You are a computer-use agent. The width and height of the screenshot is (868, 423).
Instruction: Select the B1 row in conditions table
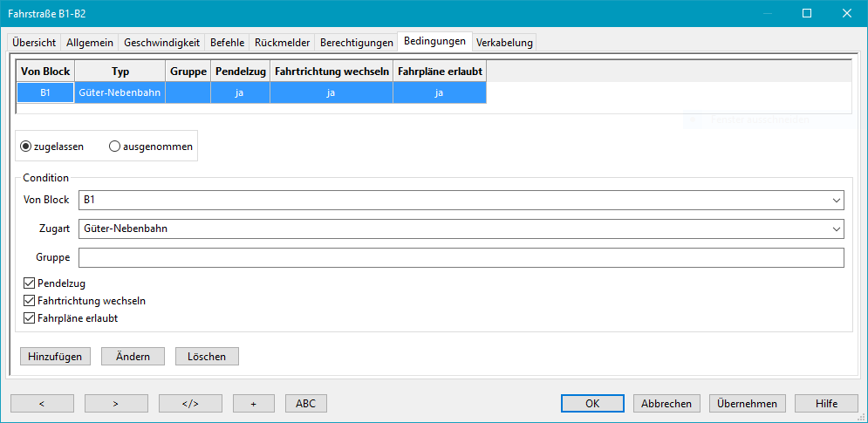pos(45,92)
